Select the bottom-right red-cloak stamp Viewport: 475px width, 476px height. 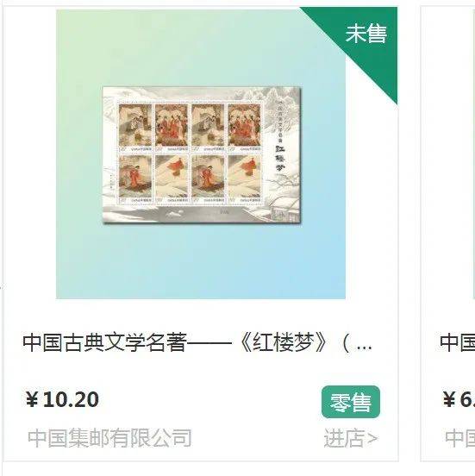[245, 178]
